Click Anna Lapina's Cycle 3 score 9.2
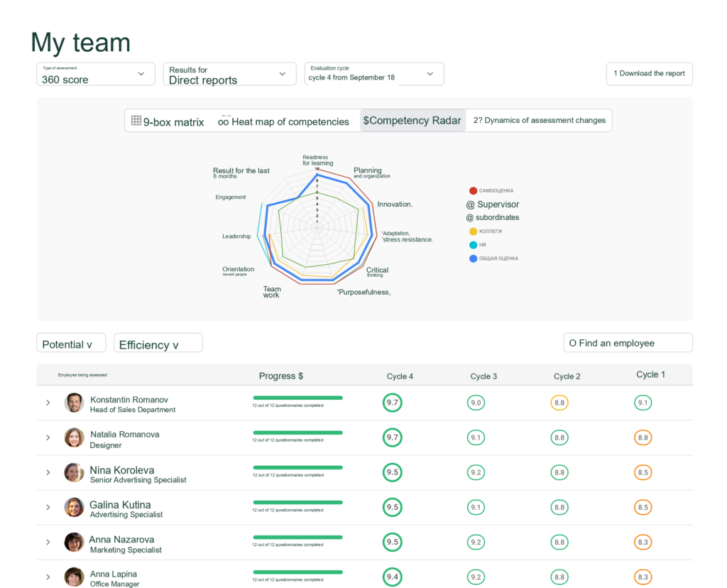This screenshot has width=727, height=588. point(476,577)
